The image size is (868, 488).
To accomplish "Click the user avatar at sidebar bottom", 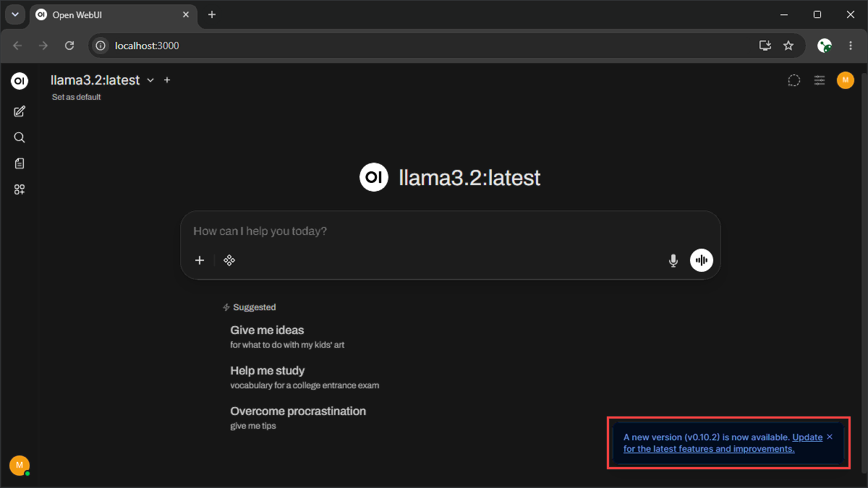I will tap(20, 466).
